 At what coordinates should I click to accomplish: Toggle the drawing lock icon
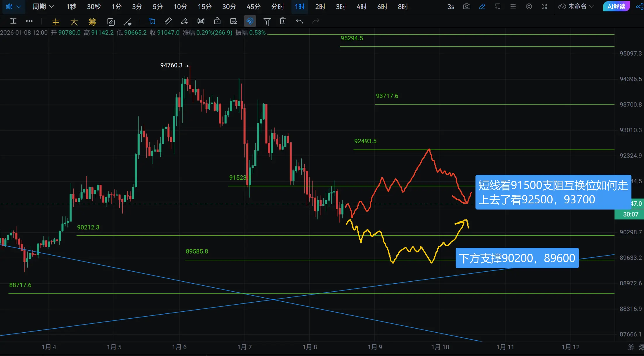(x=217, y=21)
